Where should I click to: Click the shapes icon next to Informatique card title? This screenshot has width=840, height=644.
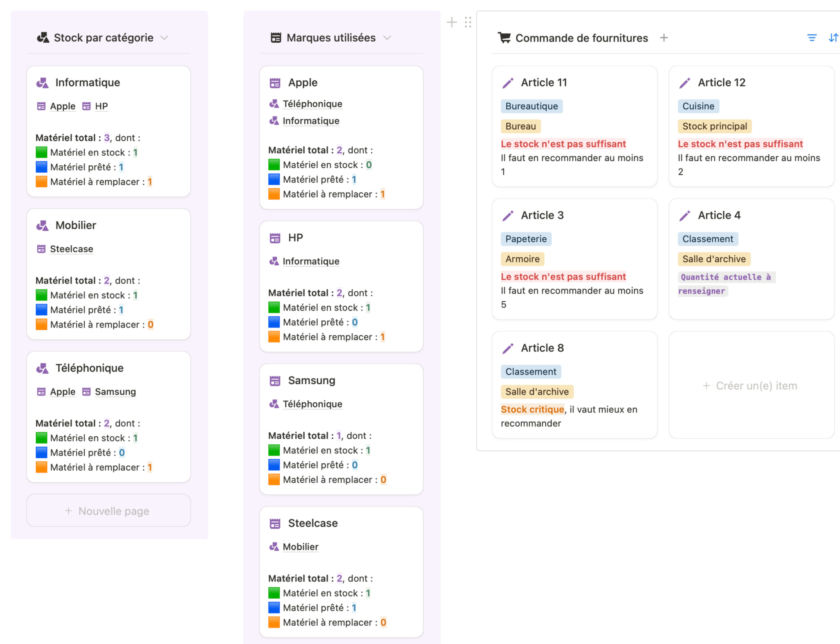click(42, 83)
